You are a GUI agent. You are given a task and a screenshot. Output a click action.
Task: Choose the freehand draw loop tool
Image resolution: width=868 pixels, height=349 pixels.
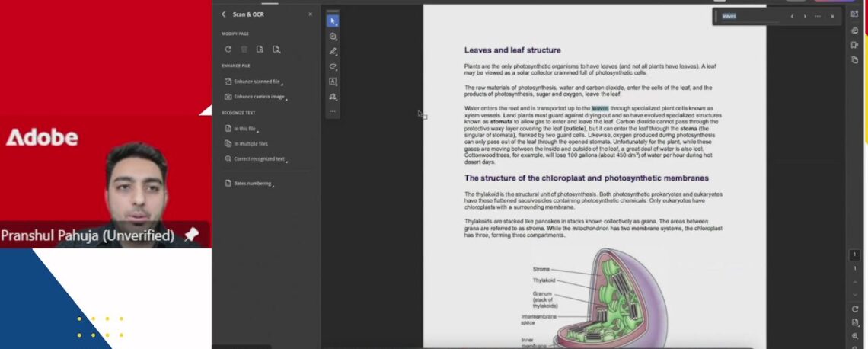[x=333, y=66]
